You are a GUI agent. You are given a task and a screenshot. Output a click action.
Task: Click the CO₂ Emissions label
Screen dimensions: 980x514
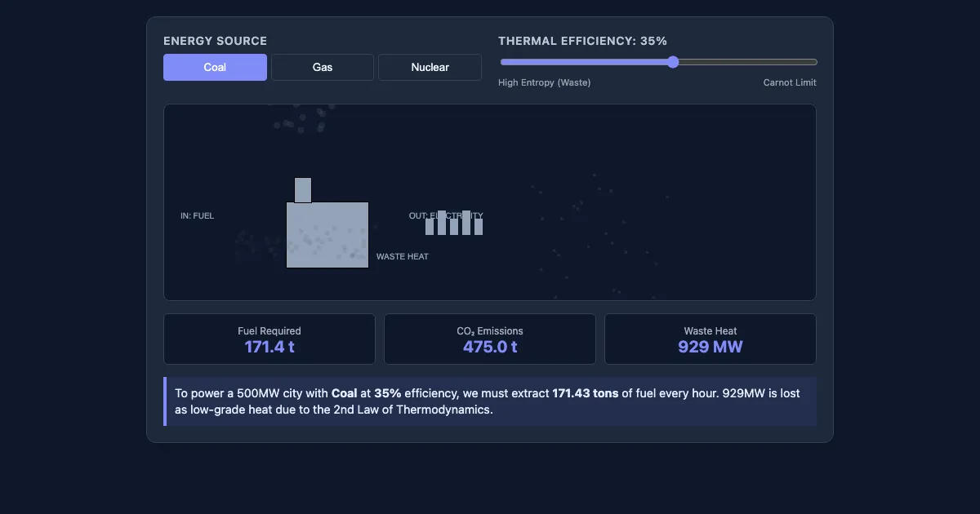point(490,330)
